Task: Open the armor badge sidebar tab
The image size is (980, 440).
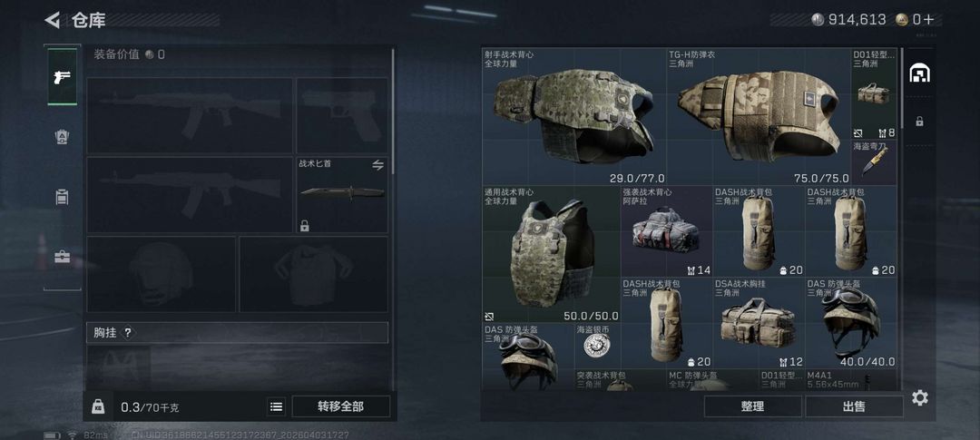Action: tap(63, 137)
